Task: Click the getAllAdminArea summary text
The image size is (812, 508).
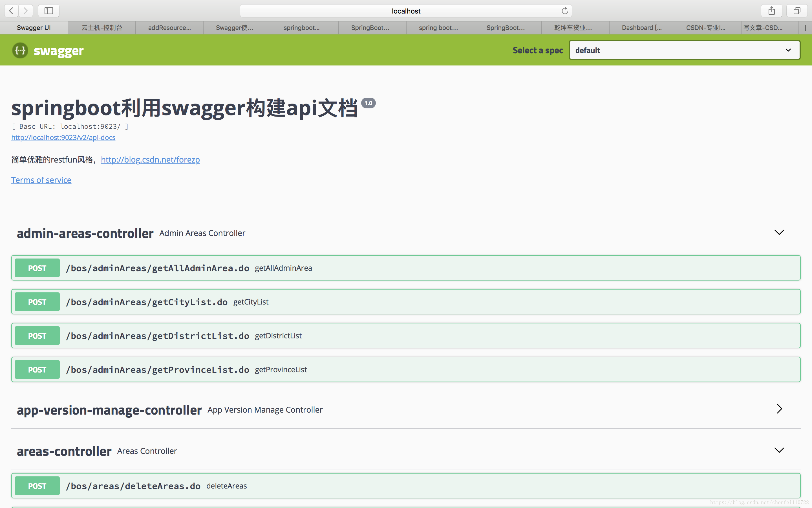Action: click(284, 268)
